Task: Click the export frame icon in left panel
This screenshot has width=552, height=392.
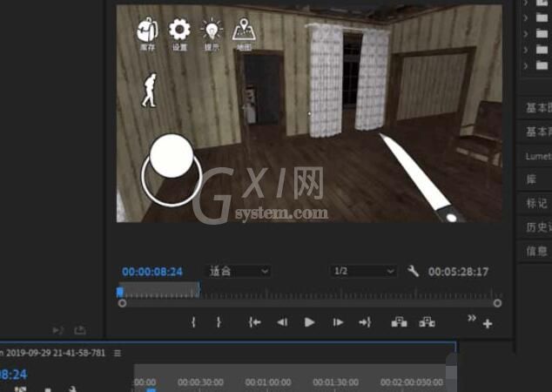Action: pyautogui.click(x=80, y=330)
